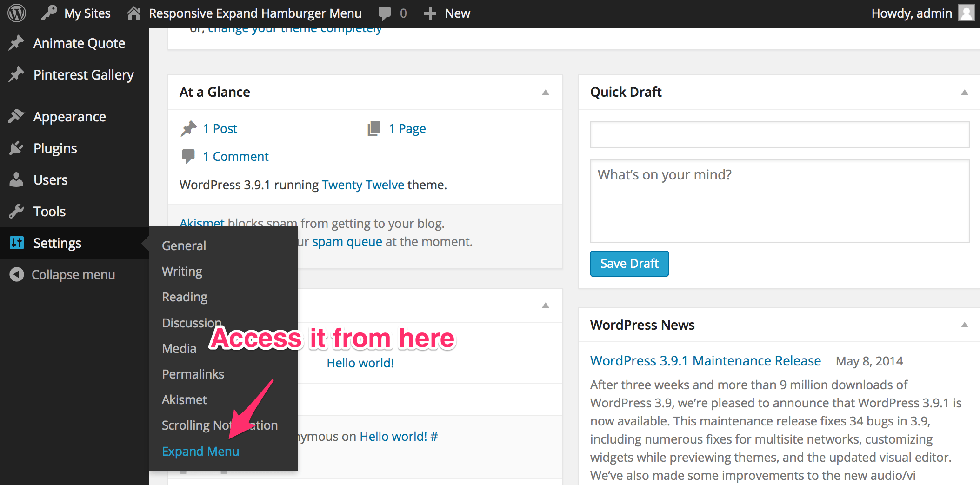Open Expand Menu settings item

pyautogui.click(x=200, y=451)
